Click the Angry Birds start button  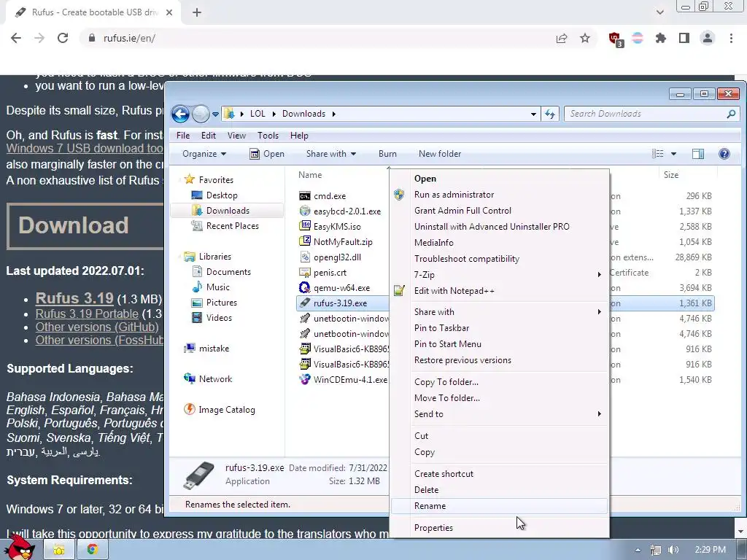[19, 548]
